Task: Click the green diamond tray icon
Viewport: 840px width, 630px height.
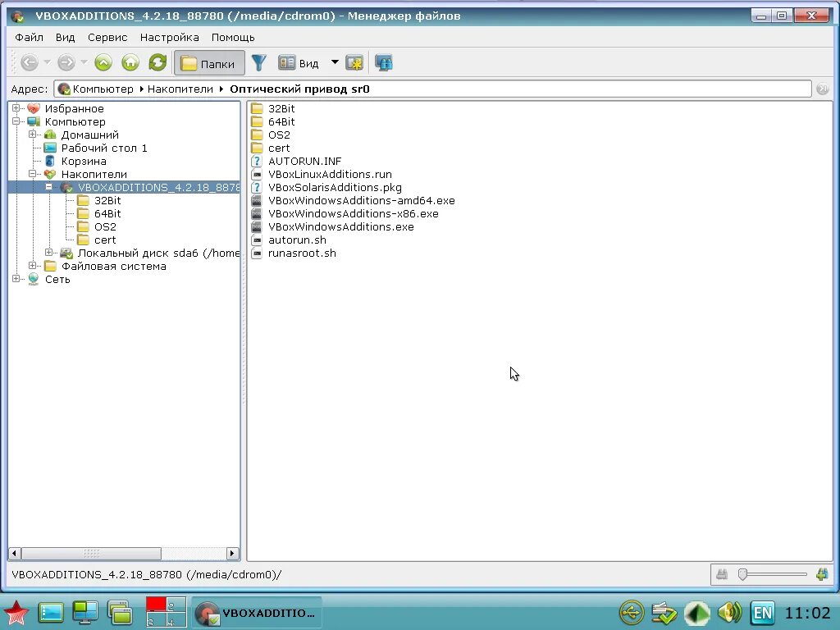Action: coord(697,612)
